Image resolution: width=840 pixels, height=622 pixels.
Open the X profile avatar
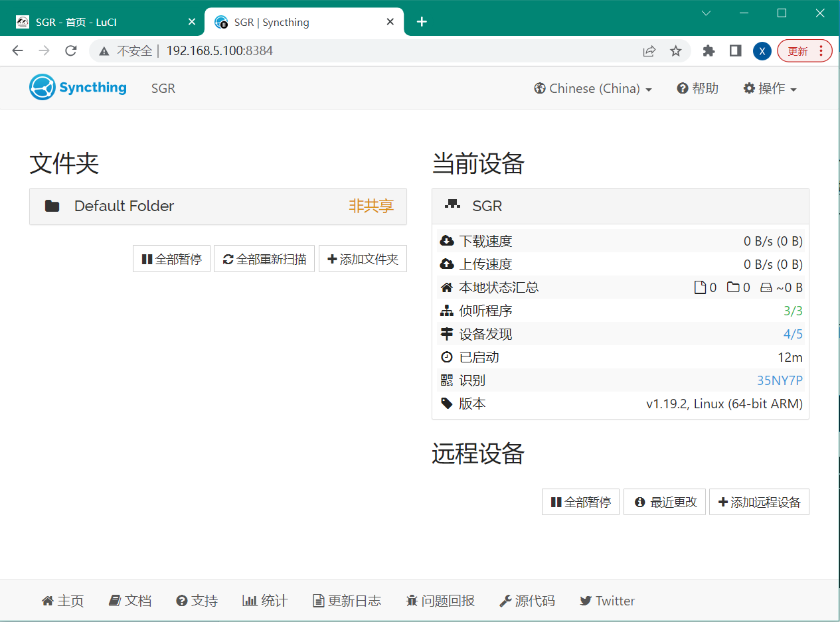(x=762, y=51)
